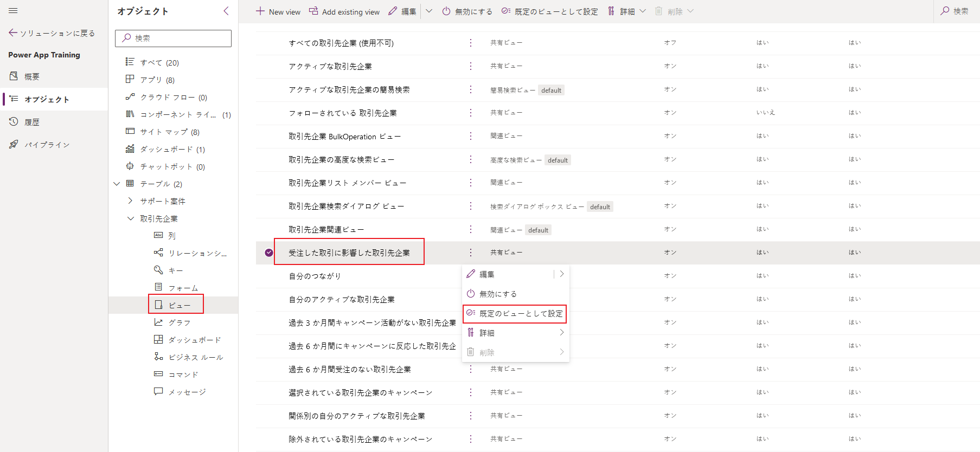This screenshot has width=980, height=452.
Task: Open table-level ダッシュボード node
Action: pos(195,340)
